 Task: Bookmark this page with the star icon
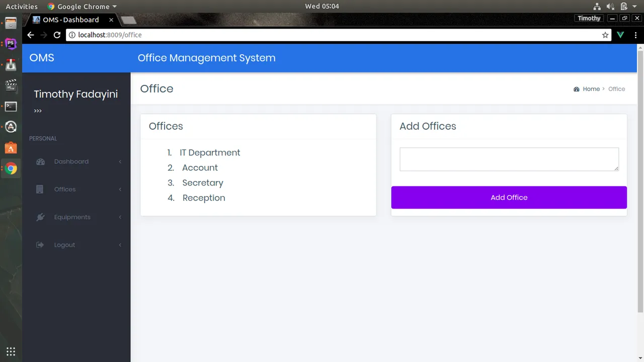[x=605, y=35]
